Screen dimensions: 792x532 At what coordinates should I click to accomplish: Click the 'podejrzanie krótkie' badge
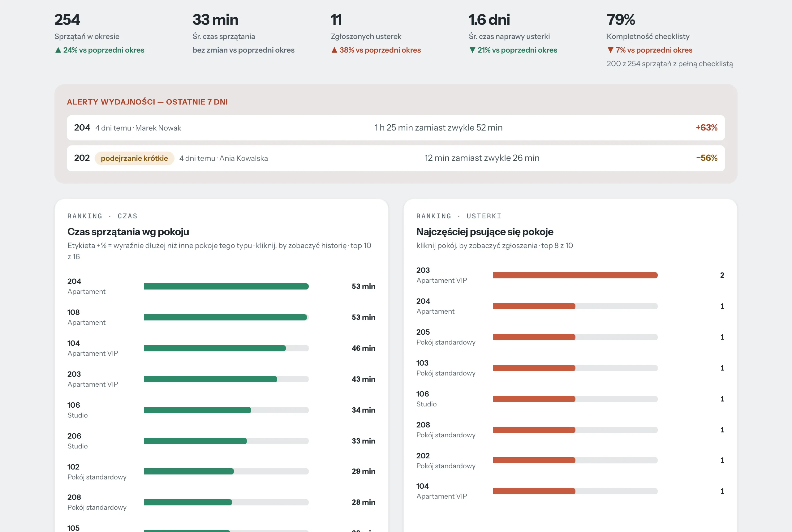point(134,158)
